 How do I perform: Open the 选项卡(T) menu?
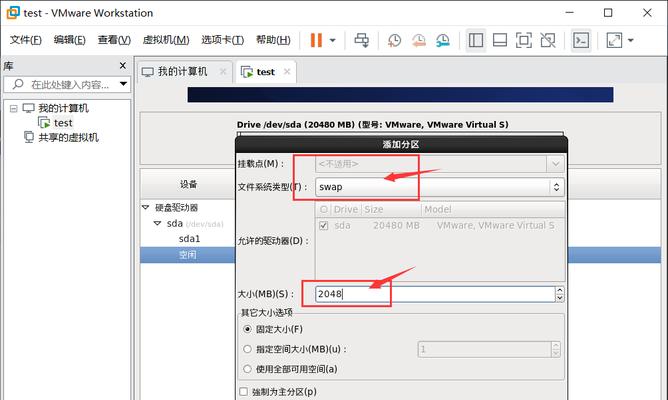[222, 40]
